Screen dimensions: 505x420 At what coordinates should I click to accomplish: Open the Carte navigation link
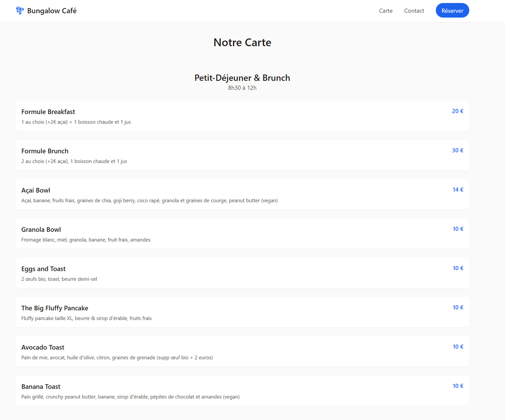(385, 11)
